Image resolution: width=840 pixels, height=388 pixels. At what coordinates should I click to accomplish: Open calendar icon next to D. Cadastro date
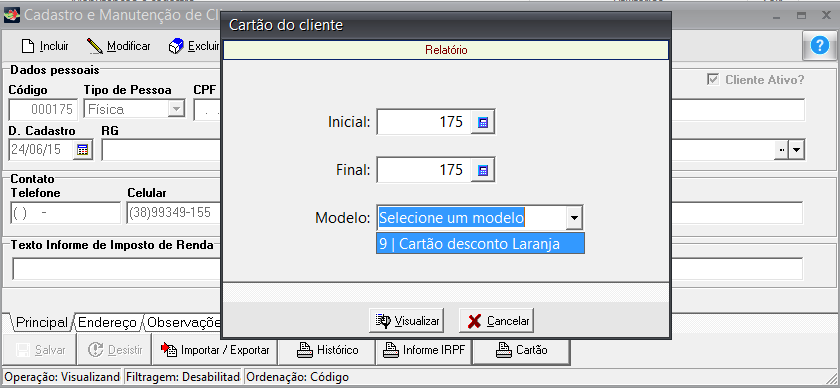82,150
